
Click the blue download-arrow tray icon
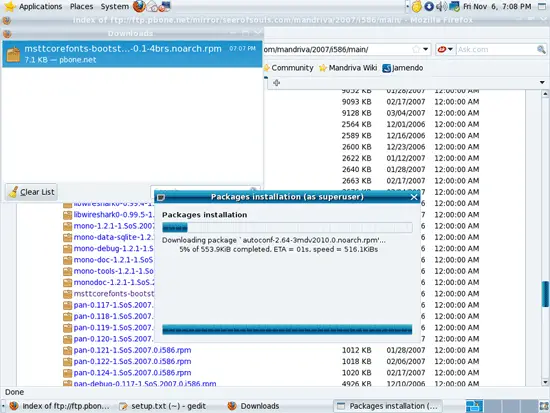pos(429,6)
